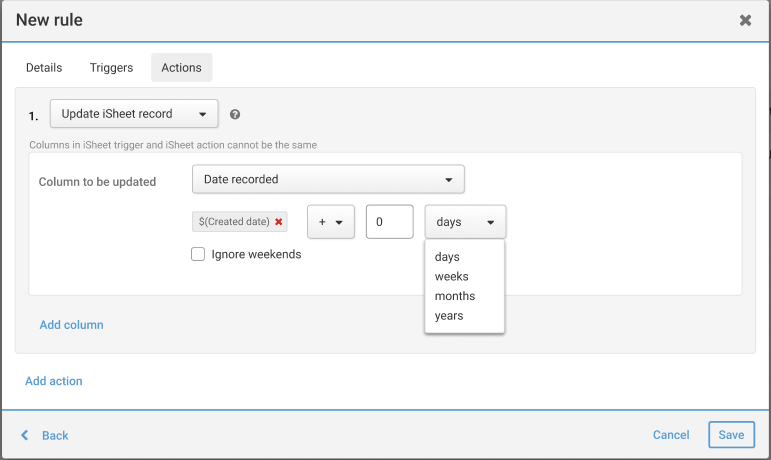Click the Back arrow icon
The image size is (771, 460).
26,435
